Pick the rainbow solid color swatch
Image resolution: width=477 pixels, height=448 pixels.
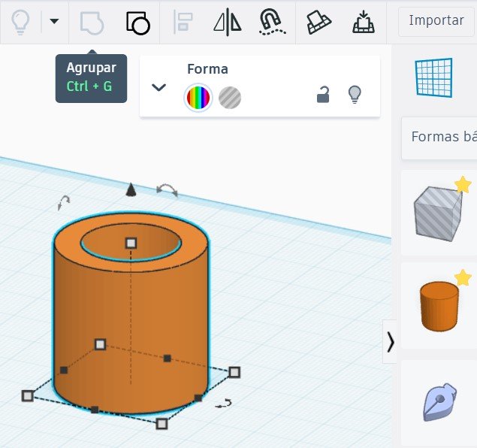tap(199, 97)
